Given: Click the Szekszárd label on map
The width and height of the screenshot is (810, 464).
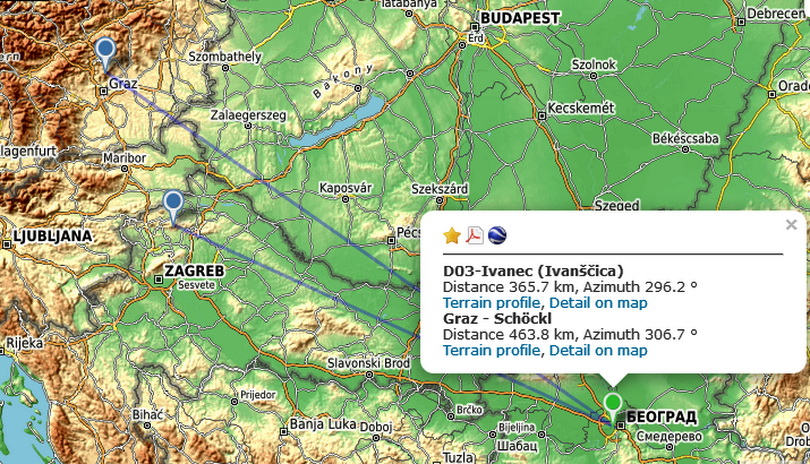Looking at the screenshot, I should (x=440, y=189).
